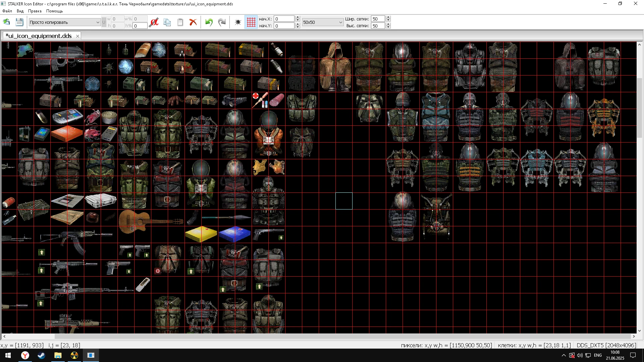Screen dimensions: 644x362
Task: Click the нач.X input field
Action: tap(284, 19)
